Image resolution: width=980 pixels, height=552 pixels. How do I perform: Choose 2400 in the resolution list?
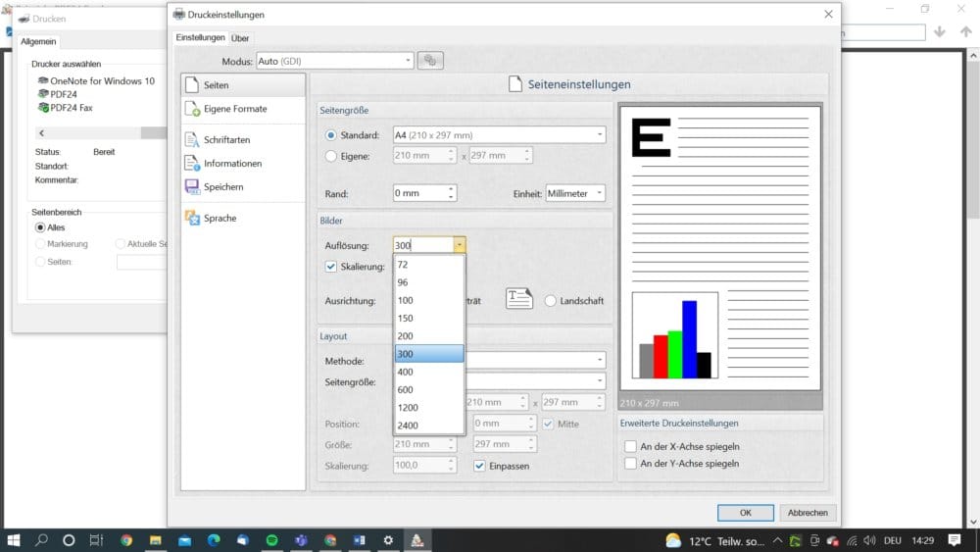tap(429, 426)
